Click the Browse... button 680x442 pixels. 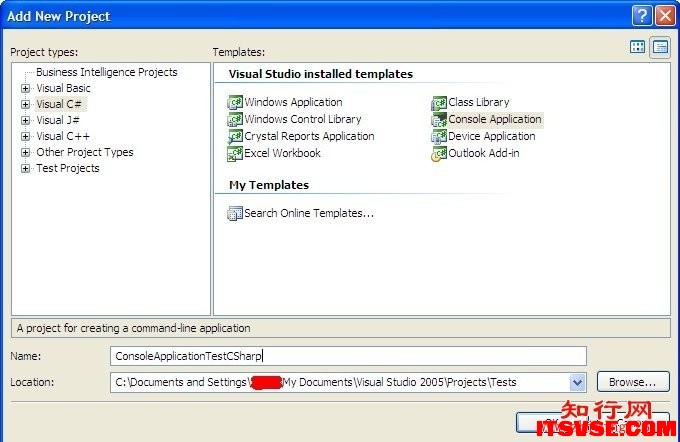[x=633, y=382]
